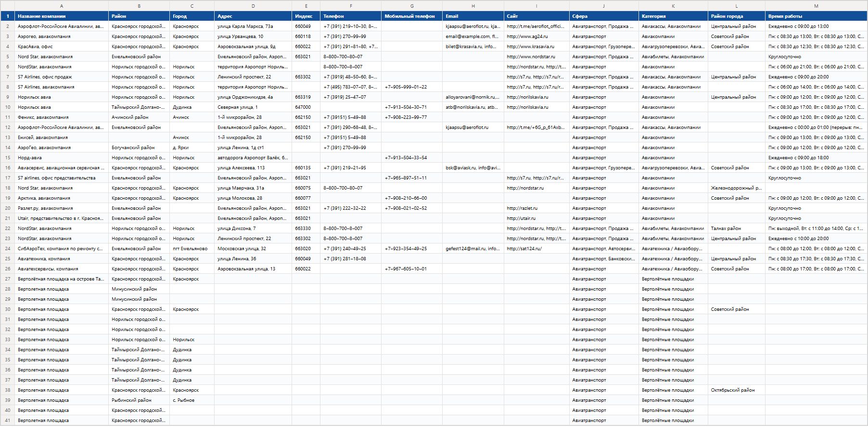
Task: Click the 'Район города' header cell
Action: 737,16
